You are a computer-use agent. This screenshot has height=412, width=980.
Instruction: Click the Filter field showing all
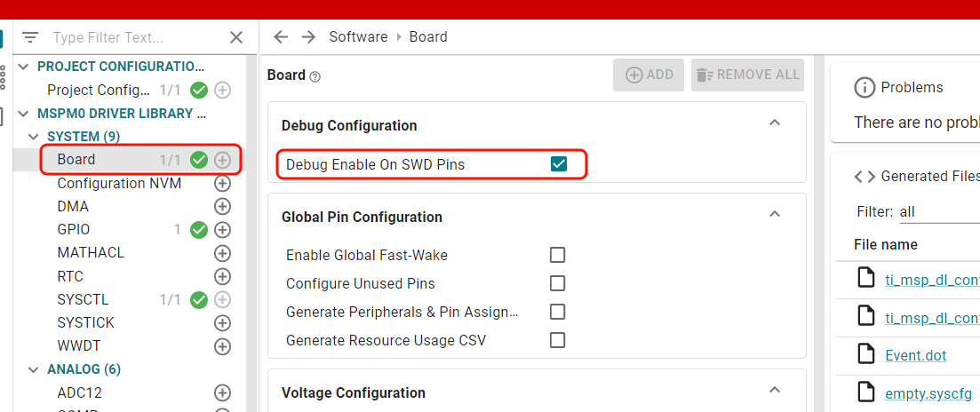(x=939, y=212)
